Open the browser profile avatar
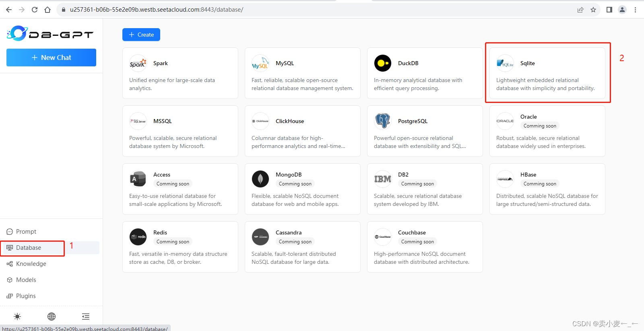This screenshot has width=644, height=331. [x=622, y=10]
